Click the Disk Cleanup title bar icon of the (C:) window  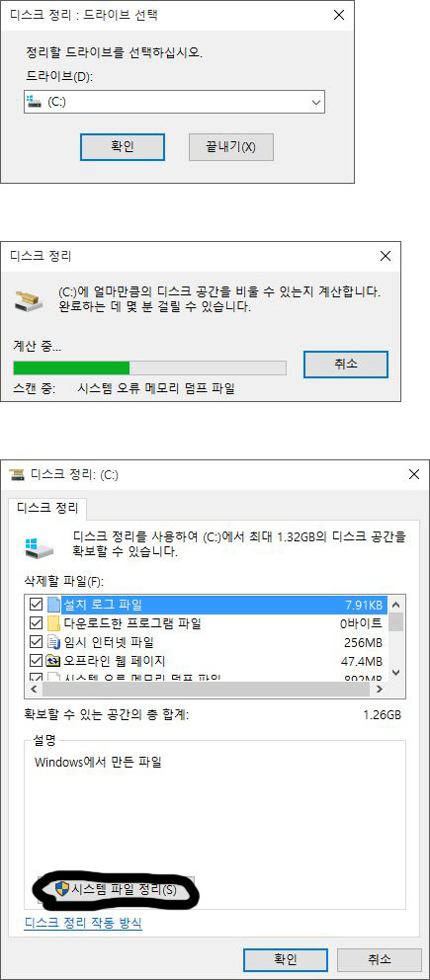[17, 475]
